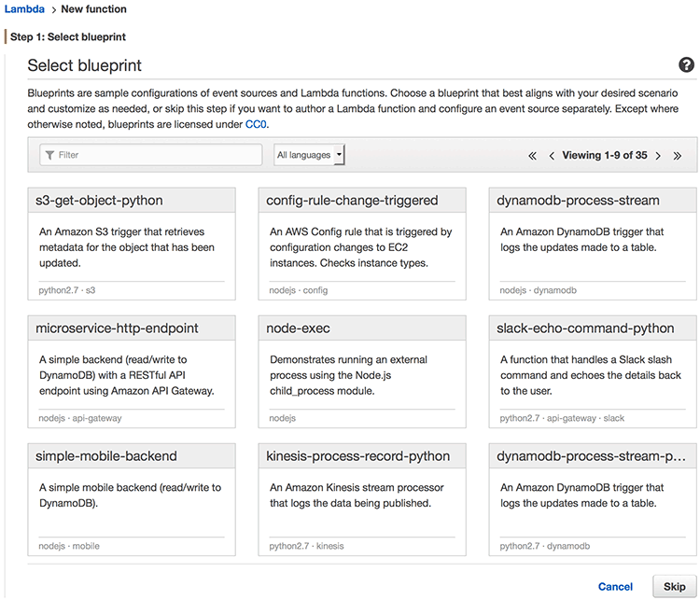Jump to last page of blueprints
Image resolution: width=700 pixels, height=600 pixels.
point(678,156)
